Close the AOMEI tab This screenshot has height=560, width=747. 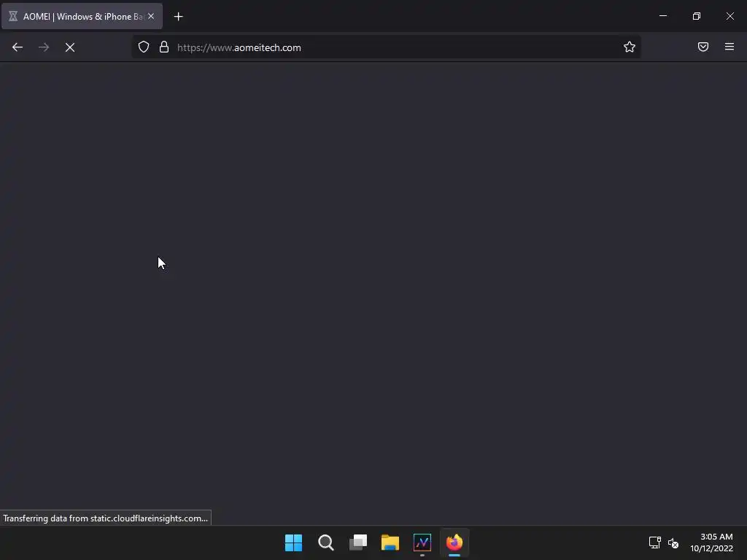point(151,16)
